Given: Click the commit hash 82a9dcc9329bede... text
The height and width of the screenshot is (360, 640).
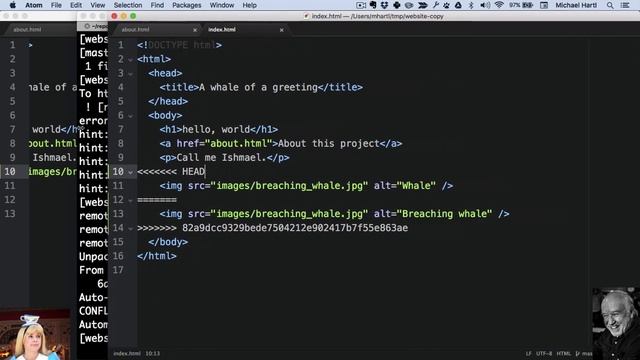Looking at the screenshot, I should click(x=295, y=228).
